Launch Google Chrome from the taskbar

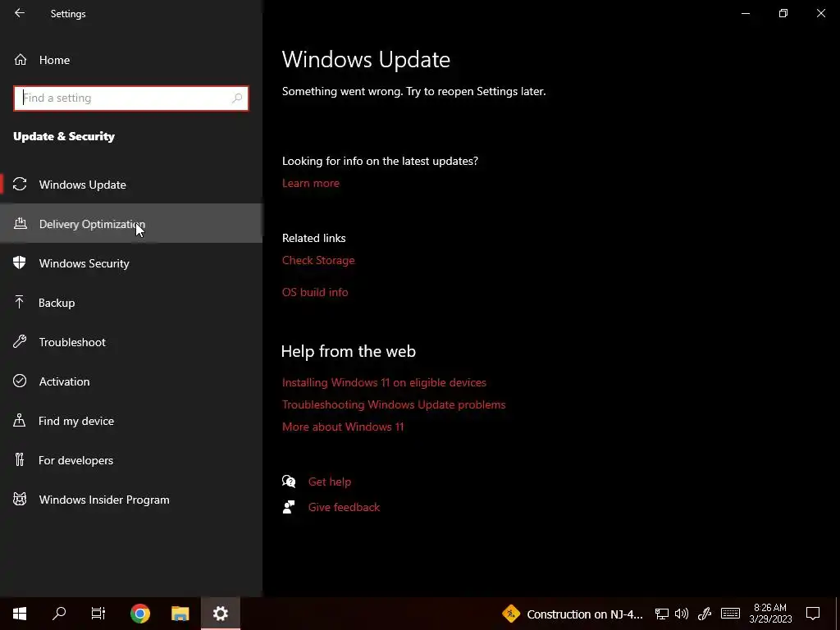click(139, 614)
